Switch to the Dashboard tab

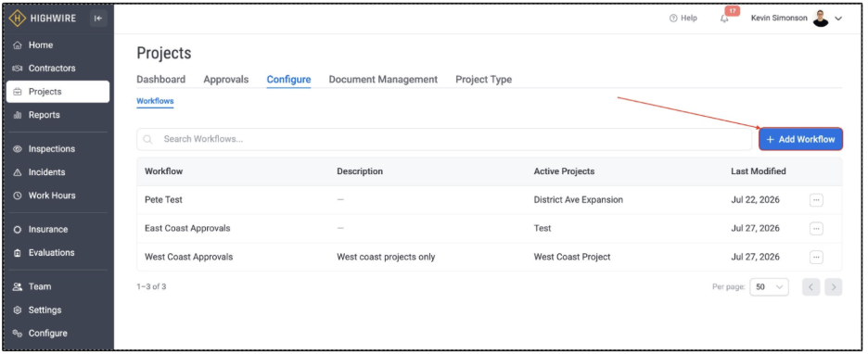tap(161, 80)
